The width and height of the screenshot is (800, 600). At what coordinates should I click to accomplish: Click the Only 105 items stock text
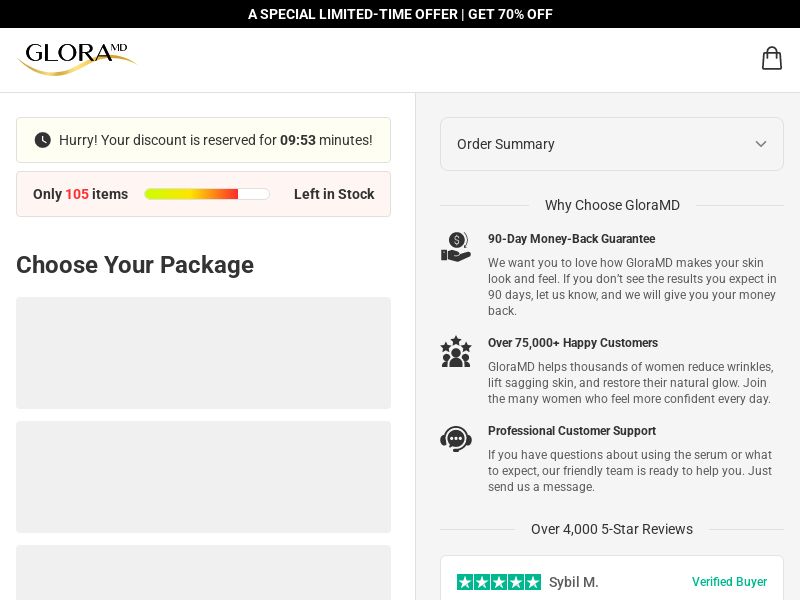(80, 194)
